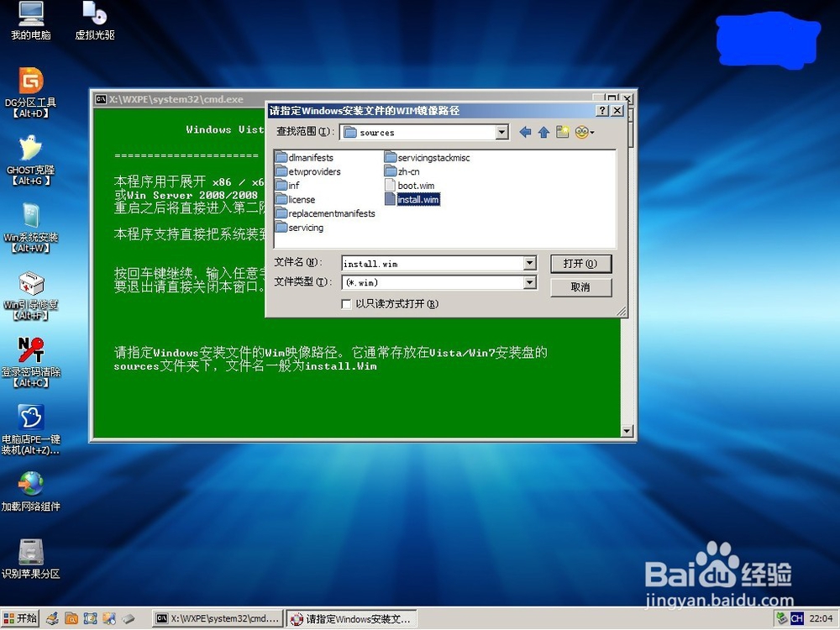Launch the 登录密码清除 desktop icon
The image size is (840, 630).
[x=30, y=362]
